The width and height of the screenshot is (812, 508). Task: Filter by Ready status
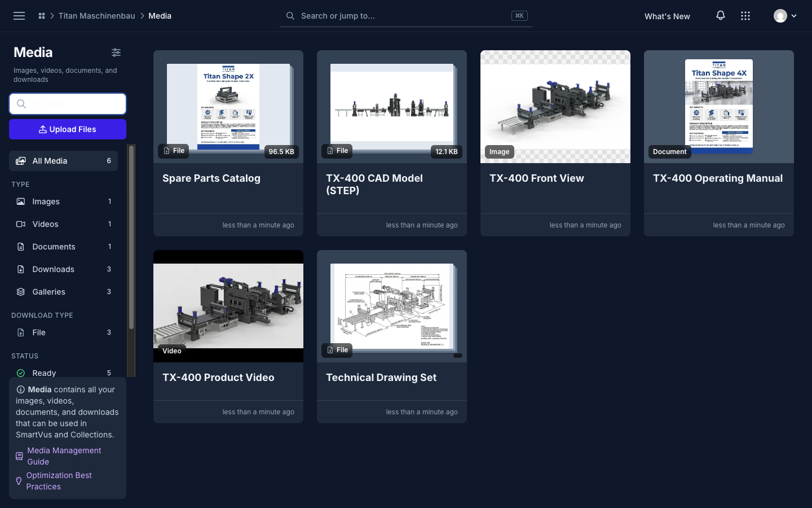(x=63, y=373)
